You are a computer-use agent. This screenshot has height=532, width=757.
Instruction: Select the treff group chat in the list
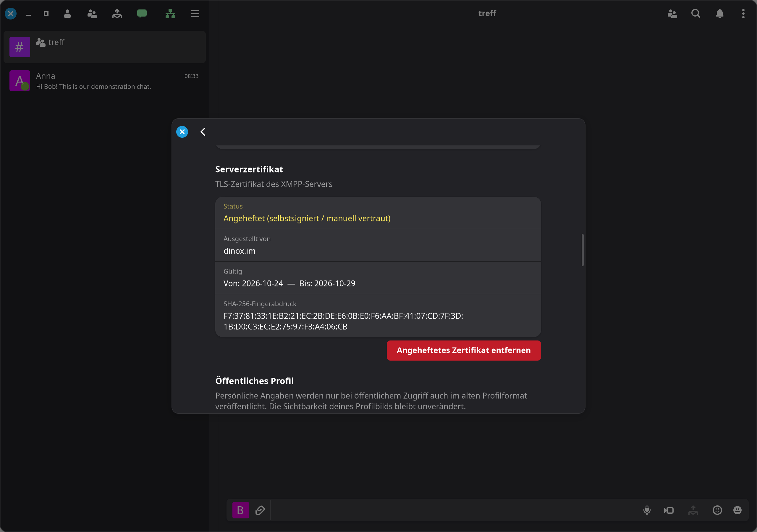[x=104, y=47]
